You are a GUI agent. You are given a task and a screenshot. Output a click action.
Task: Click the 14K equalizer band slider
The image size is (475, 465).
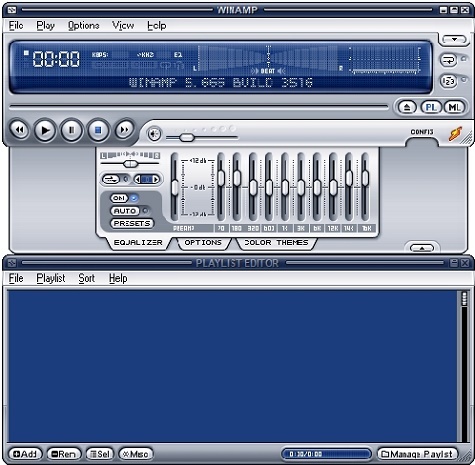coord(349,187)
